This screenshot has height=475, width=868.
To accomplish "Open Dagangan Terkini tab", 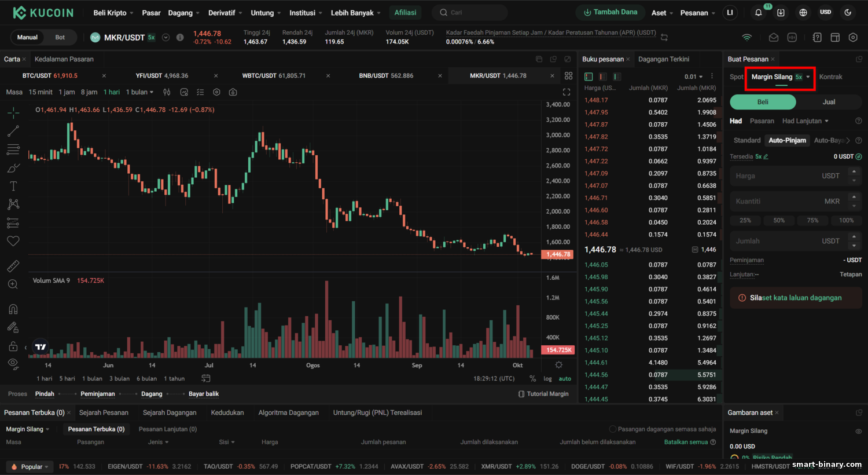I will tap(664, 59).
